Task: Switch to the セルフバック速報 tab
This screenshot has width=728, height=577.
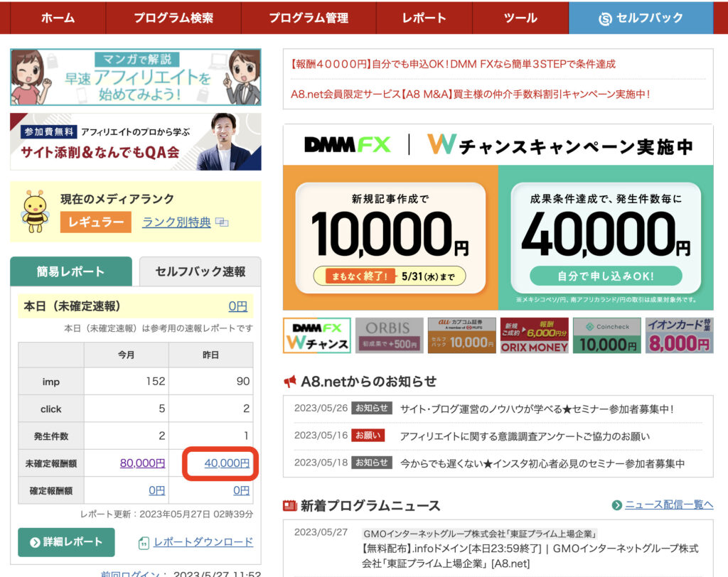Action: pyautogui.click(x=200, y=271)
